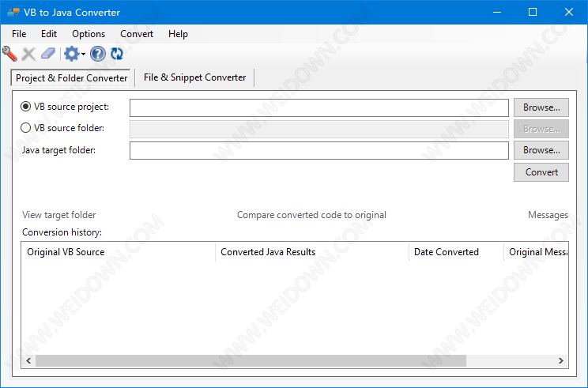Viewport: 588px width, 388px height.
Task: Click the eraser clear toolbar icon
Action: tap(48, 54)
